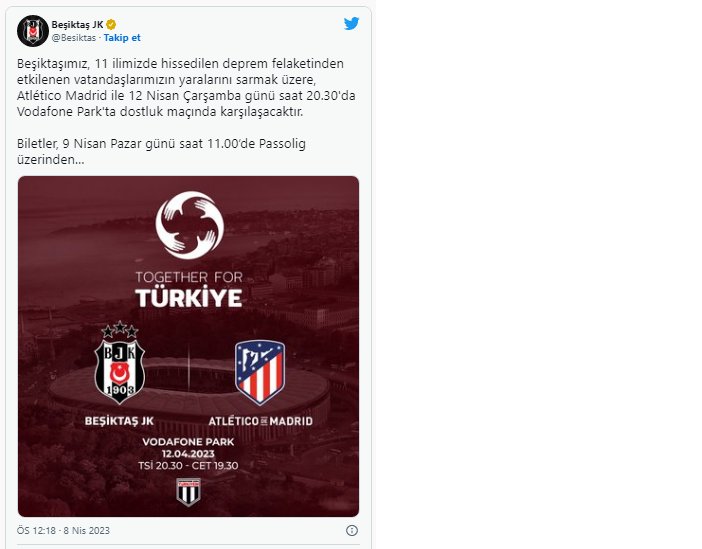The image size is (702, 549).
Task: Open the tweet info circle icon
Action: [352, 531]
